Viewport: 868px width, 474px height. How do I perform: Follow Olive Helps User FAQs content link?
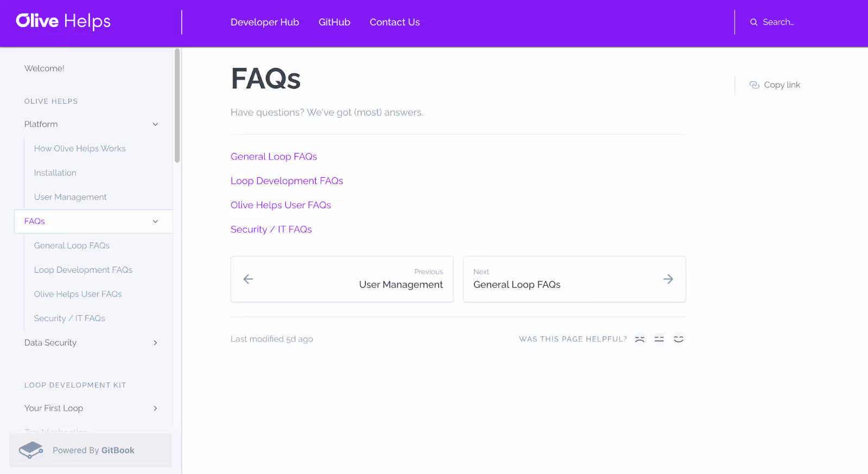(281, 205)
